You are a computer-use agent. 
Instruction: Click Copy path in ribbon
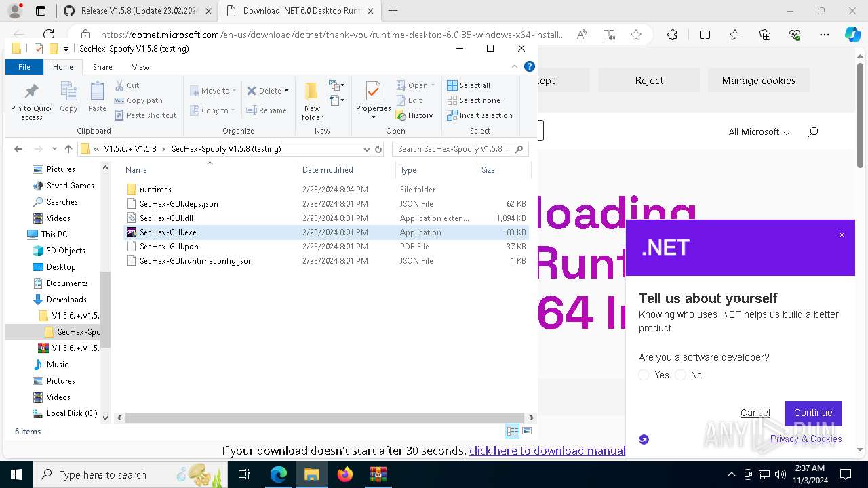pos(138,100)
